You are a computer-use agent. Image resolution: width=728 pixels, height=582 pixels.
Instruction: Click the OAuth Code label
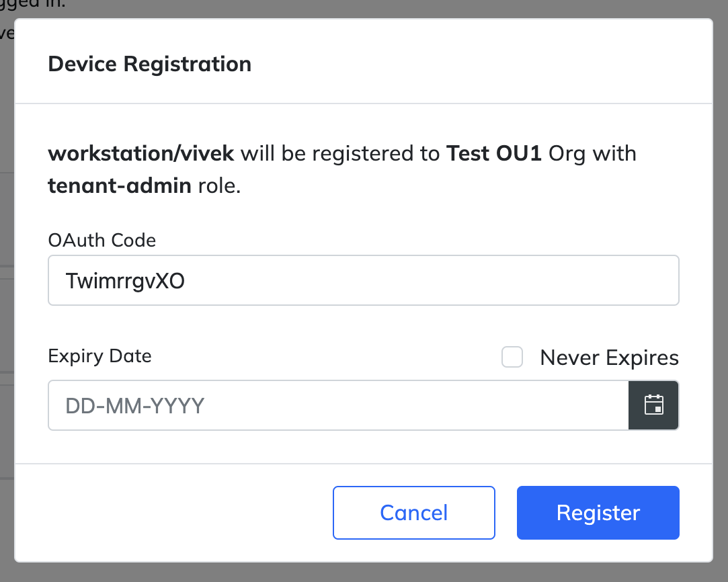coord(102,240)
